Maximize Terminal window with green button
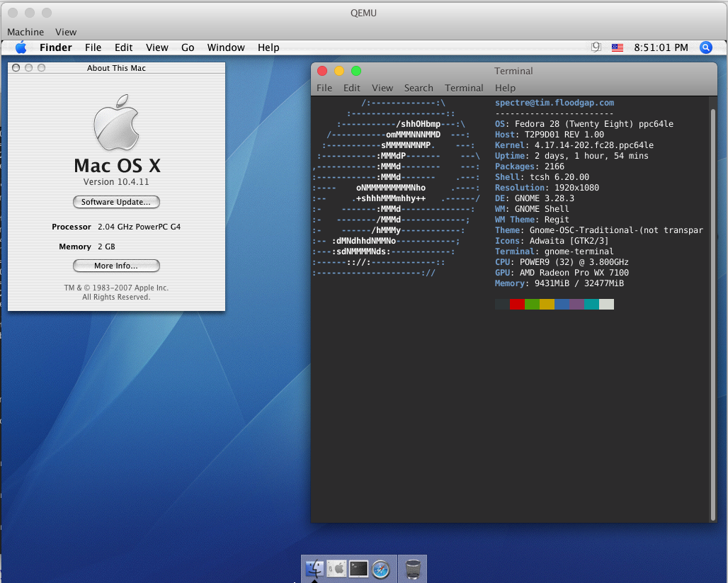 (x=356, y=71)
